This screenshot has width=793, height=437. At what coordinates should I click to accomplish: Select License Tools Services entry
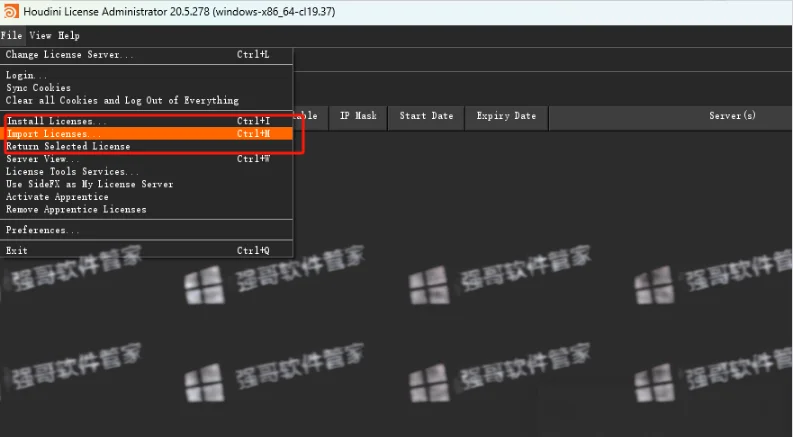(147, 171)
